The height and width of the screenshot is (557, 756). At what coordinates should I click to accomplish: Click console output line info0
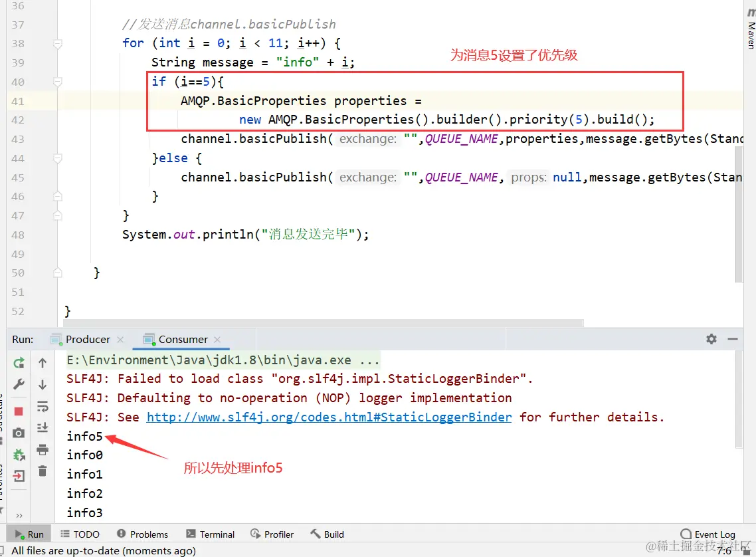[85, 455]
